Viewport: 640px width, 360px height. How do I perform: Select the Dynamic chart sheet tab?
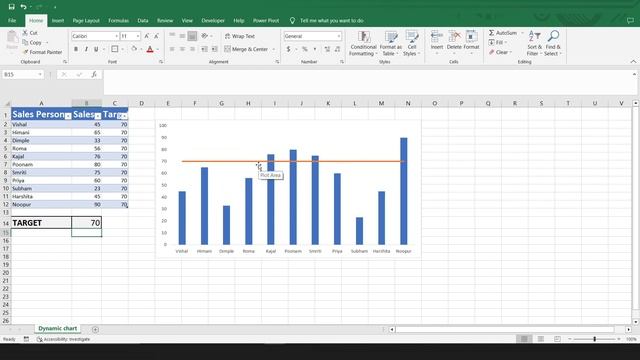[x=58, y=329]
